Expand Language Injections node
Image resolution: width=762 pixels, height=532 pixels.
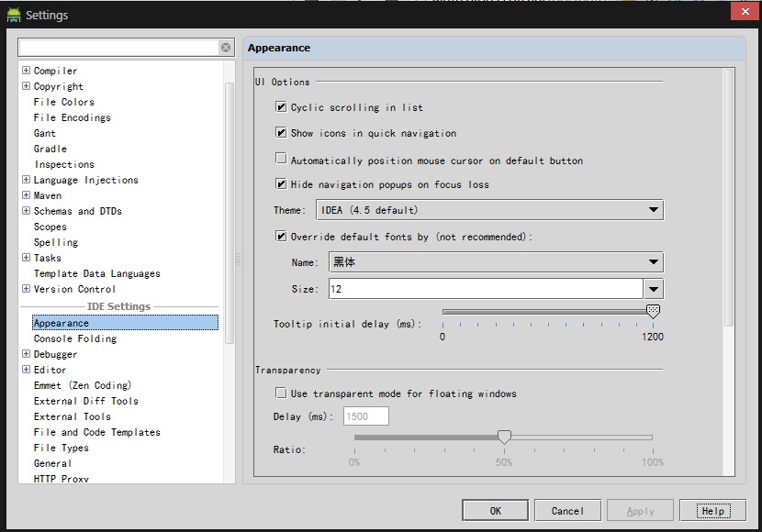pyautogui.click(x=27, y=180)
